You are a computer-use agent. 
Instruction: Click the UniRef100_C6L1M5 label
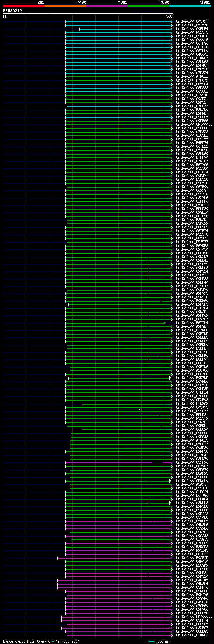192,624
